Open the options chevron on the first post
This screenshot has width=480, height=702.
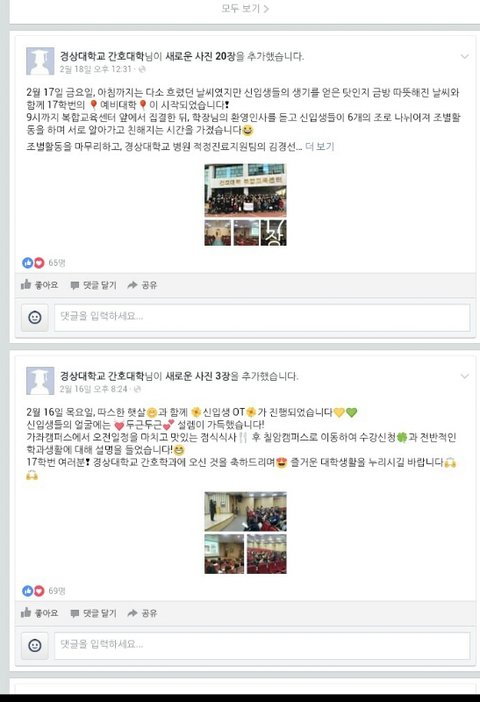(x=464, y=56)
